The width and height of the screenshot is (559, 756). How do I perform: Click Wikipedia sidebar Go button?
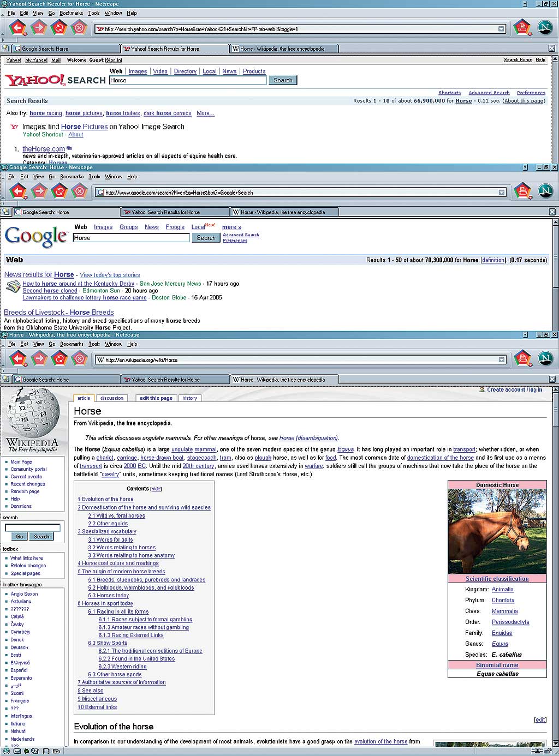(20, 537)
